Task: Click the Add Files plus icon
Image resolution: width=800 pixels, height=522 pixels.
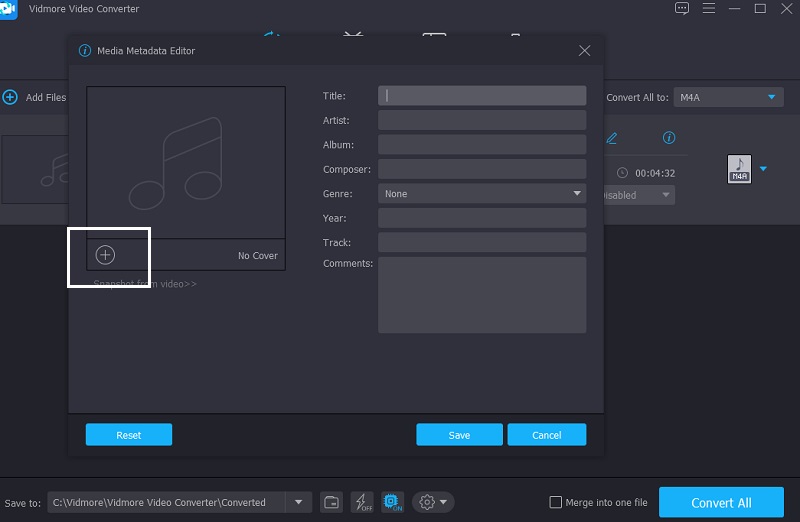Action: [x=10, y=97]
